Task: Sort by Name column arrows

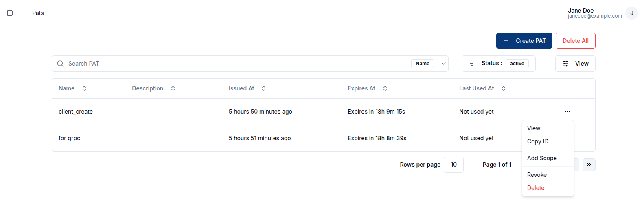Action: tap(84, 88)
